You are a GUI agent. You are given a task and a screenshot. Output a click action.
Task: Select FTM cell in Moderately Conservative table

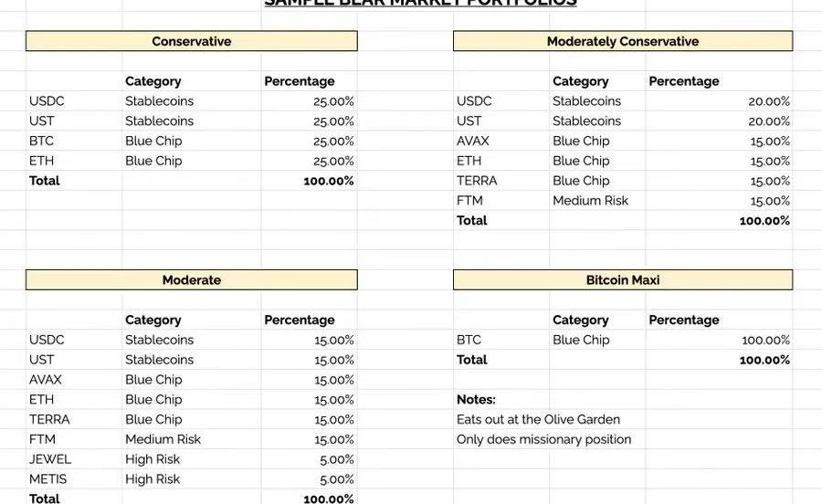(469, 201)
